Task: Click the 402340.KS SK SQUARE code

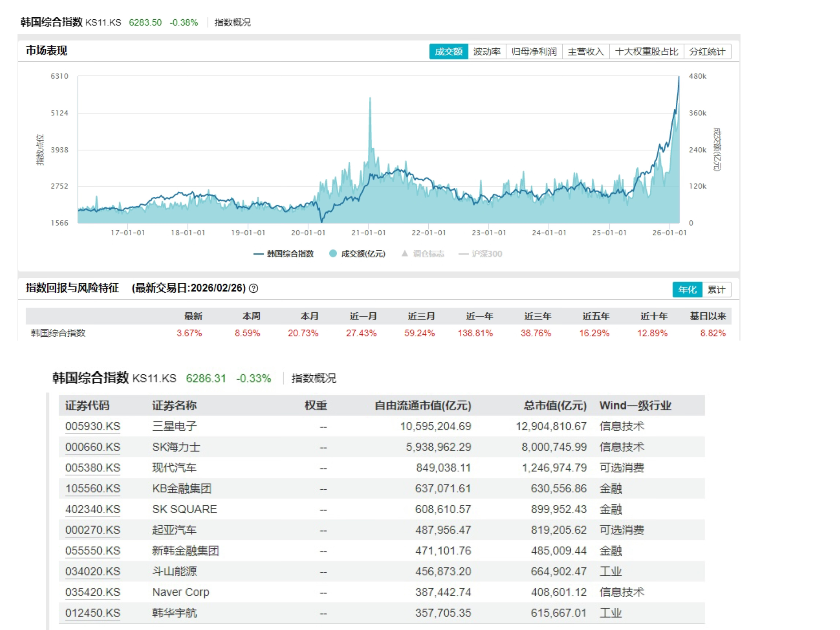Action: 93,509
